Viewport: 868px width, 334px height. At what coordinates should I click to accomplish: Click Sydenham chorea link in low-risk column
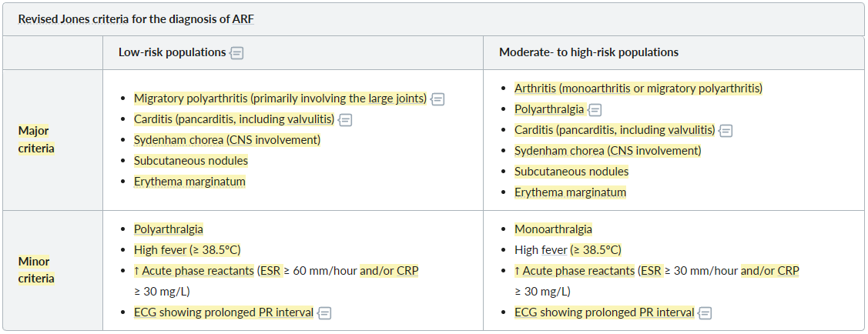[179, 140]
